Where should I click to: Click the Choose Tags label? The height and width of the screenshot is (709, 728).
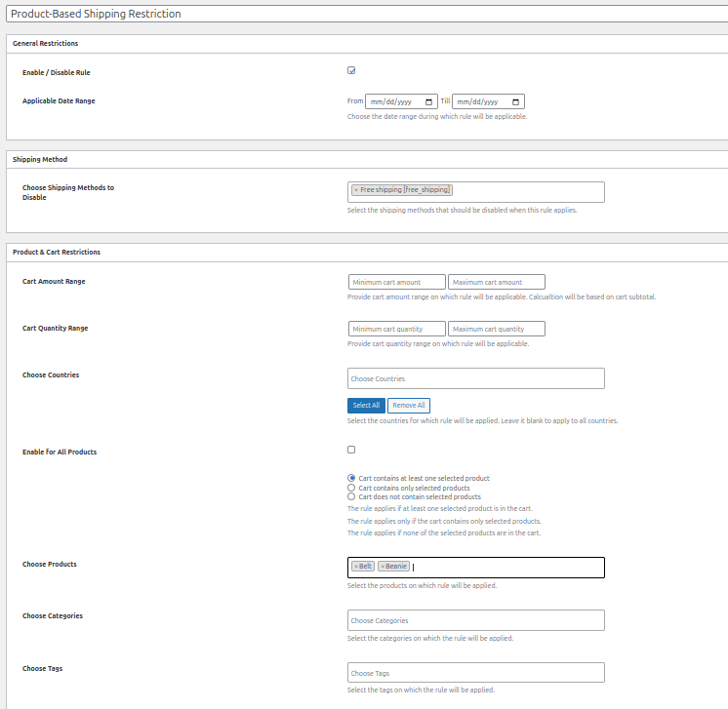(x=42, y=669)
